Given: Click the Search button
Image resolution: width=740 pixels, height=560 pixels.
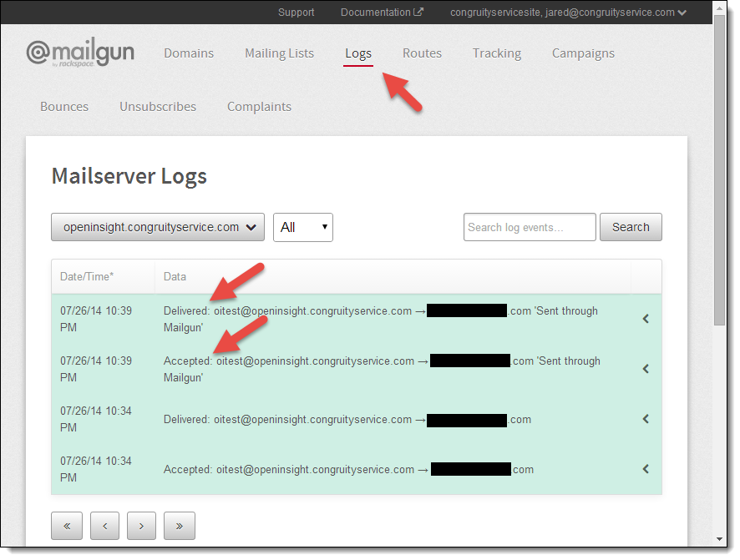Looking at the screenshot, I should (631, 226).
